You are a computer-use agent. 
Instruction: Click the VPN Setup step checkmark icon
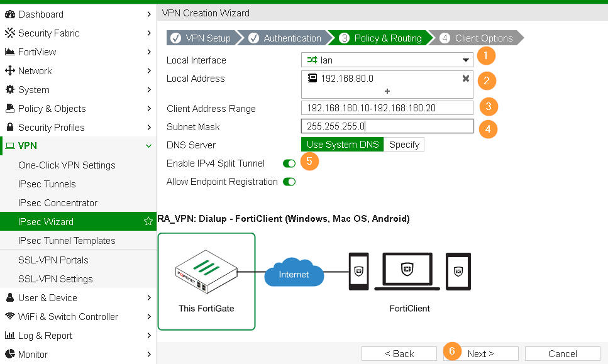175,38
